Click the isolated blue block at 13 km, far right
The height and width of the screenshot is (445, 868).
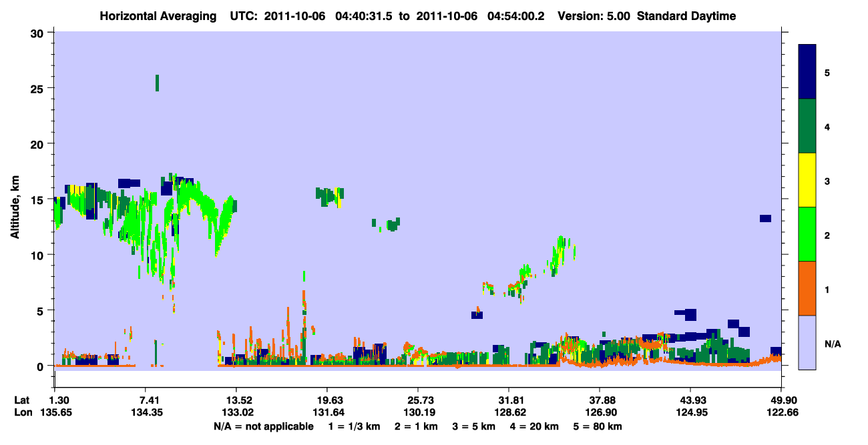[765, 218]
